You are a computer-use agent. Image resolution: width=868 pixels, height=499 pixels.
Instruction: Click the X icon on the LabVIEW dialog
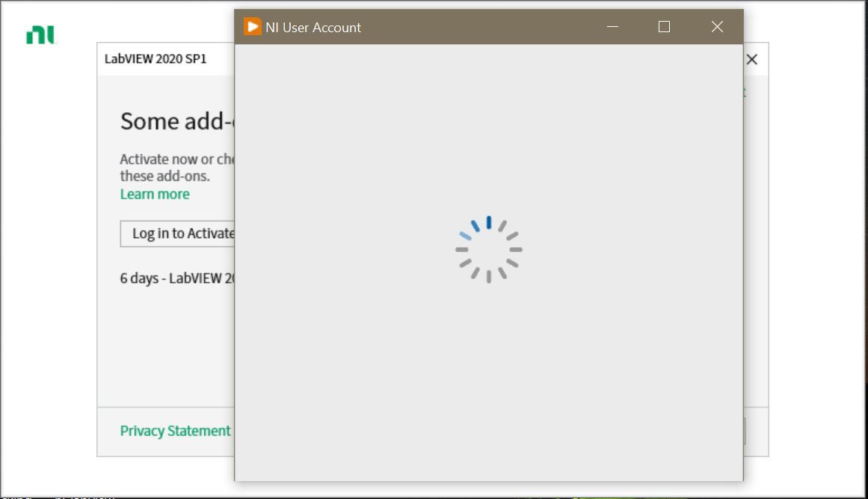coord(751,59)
